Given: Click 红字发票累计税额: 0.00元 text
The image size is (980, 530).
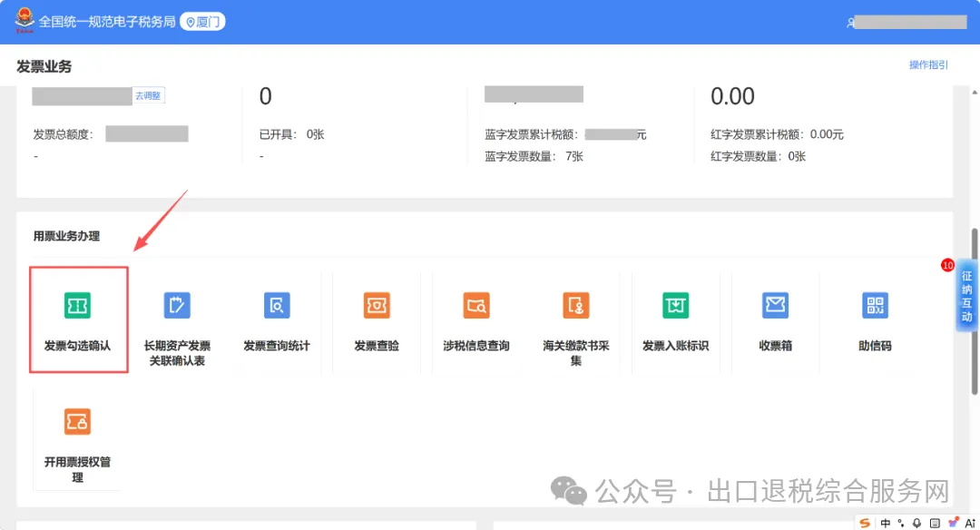Looking at the screenshot, I should (777, 134).
